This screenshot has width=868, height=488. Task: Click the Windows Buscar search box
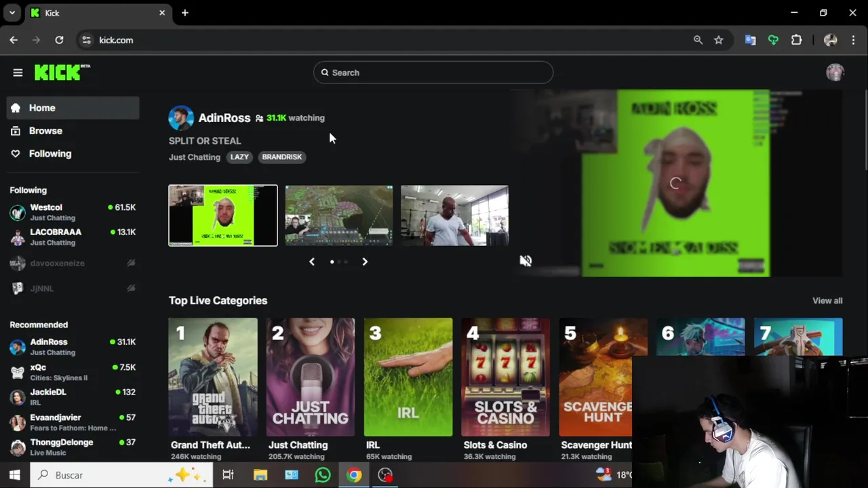122,475
